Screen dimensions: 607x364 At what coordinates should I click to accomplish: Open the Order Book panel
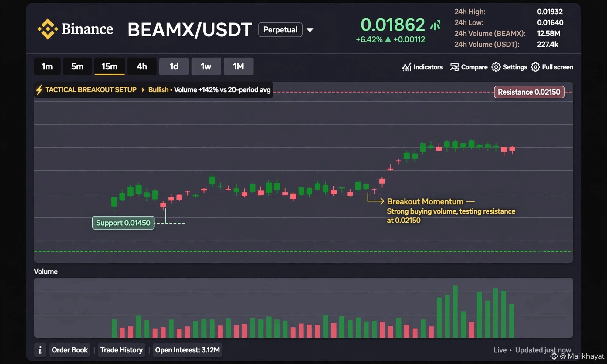point(70,350)
